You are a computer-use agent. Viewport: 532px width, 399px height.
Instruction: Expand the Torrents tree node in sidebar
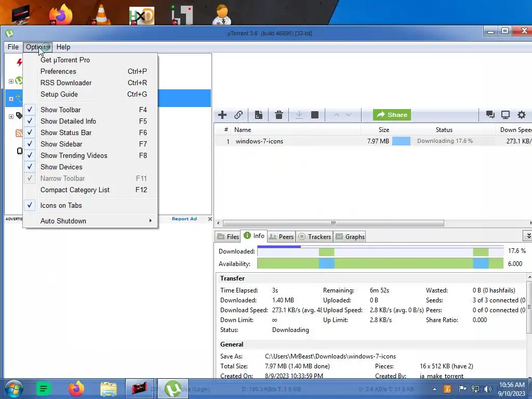(x=11, y=82)
